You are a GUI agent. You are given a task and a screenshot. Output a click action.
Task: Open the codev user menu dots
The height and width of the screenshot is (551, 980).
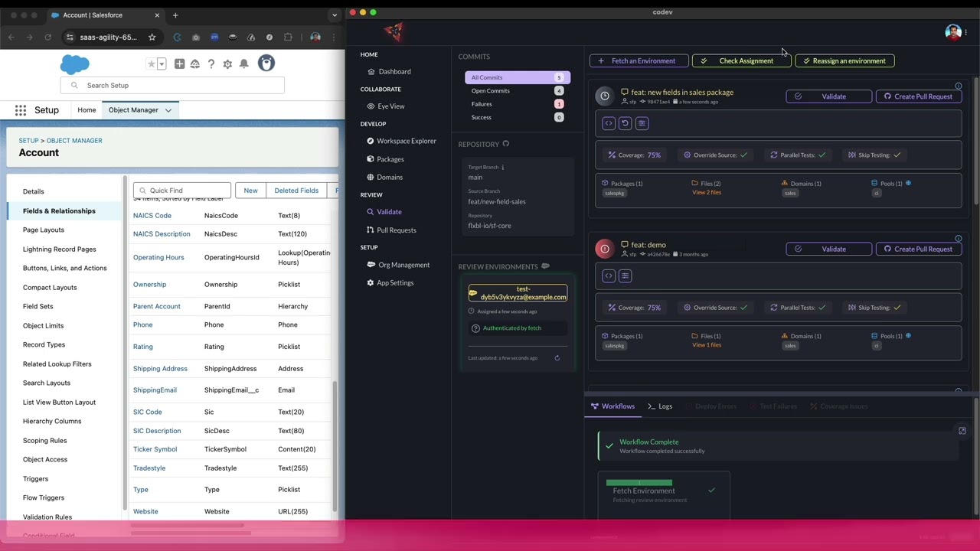click(x=966, y=32)
